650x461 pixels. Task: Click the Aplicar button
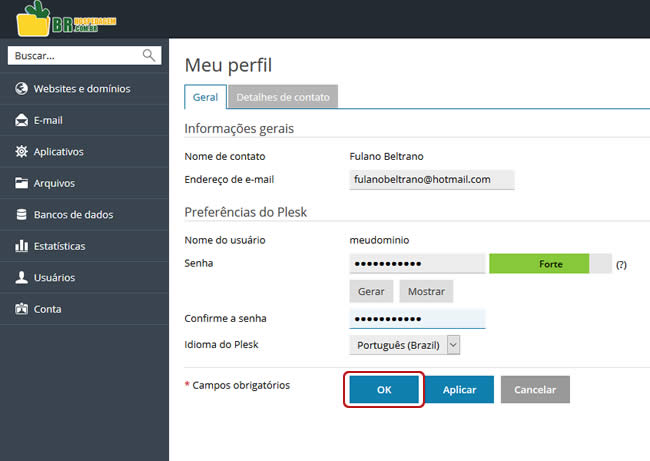point(459,390)
